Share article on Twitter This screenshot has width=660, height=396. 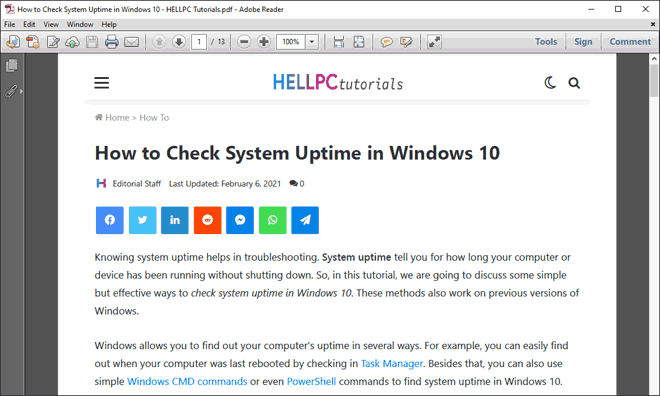tap(142, 220)
